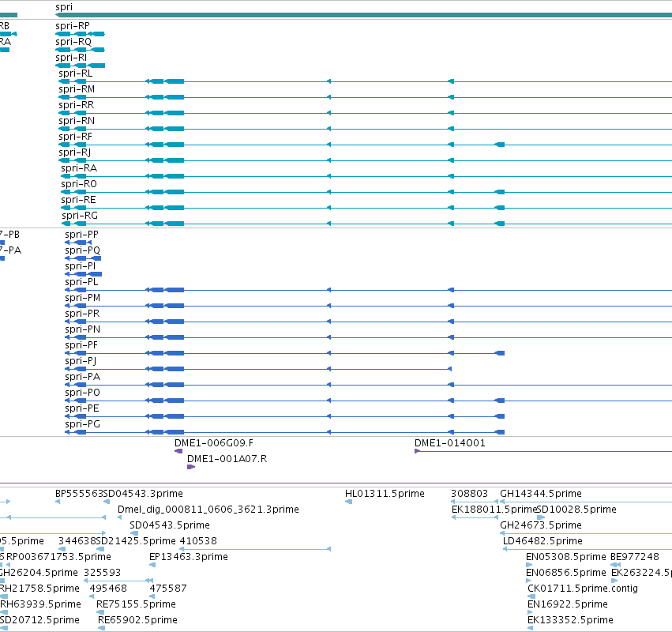Click the DME1-001A07.R purple arrow glyph

(x=191, y=467)
